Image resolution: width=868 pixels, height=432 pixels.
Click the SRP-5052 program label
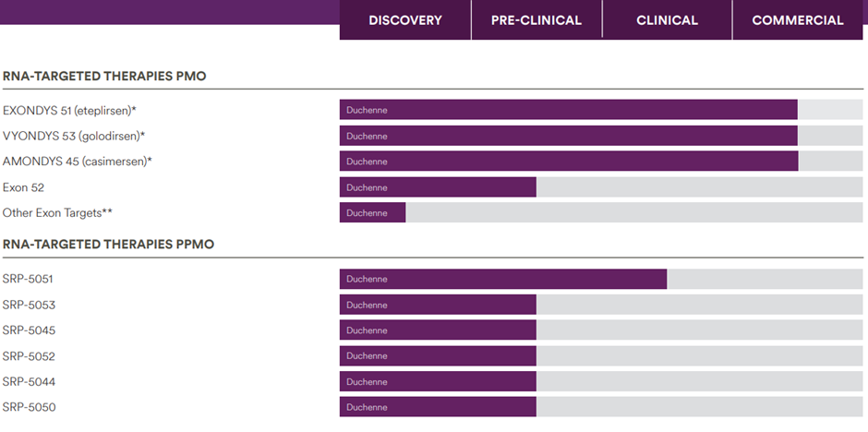(29, 356)
